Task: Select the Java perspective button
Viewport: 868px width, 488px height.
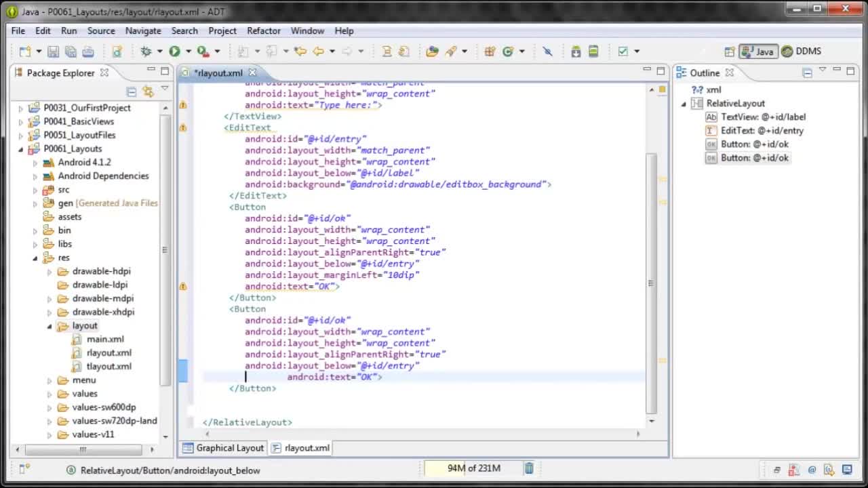Action: pos(757,52)
